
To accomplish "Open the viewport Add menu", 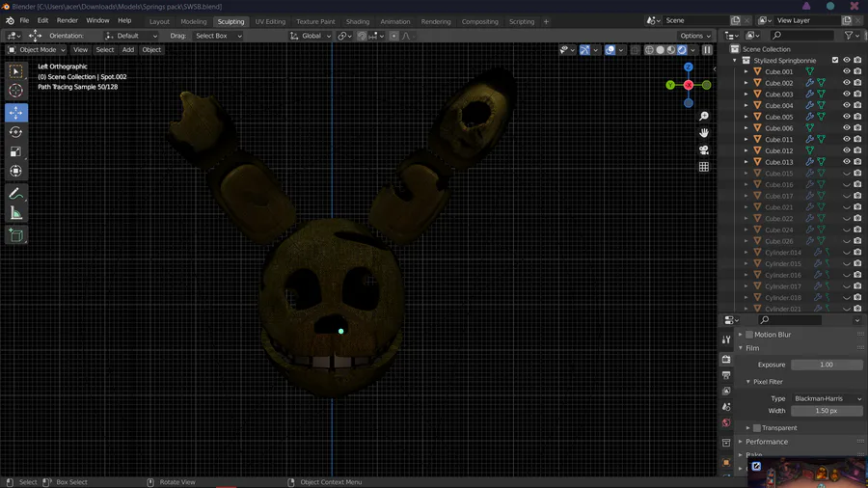I will pyautogui.click(x=128, y=50).
